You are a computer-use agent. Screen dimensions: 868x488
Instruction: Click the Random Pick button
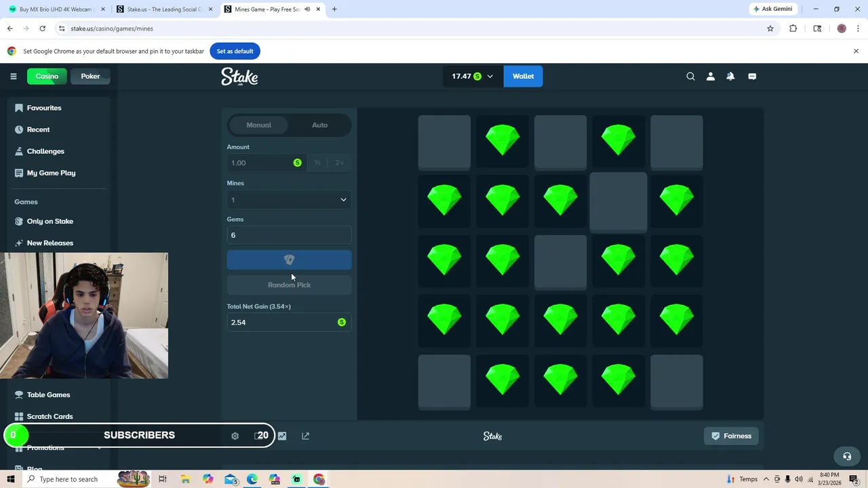point(289,285)
